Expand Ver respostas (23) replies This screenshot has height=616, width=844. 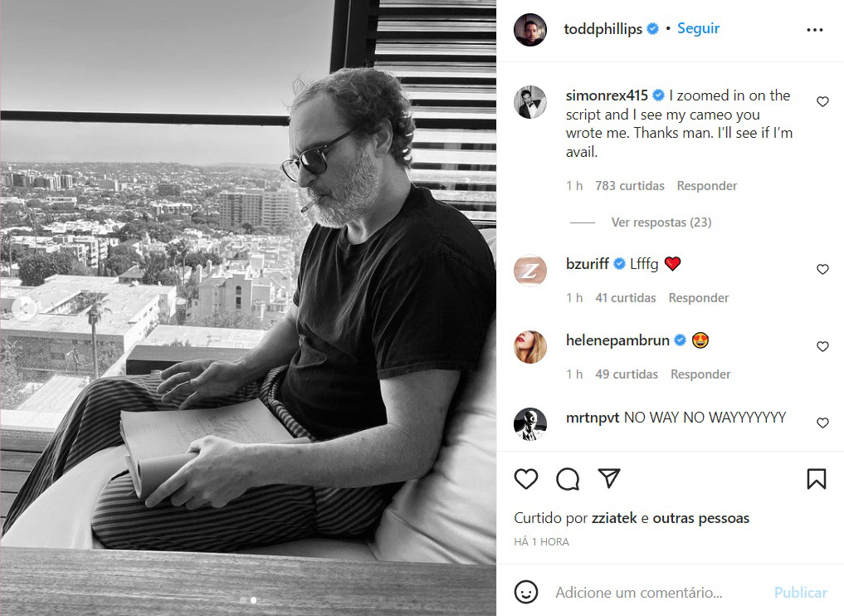coord(661,222)
